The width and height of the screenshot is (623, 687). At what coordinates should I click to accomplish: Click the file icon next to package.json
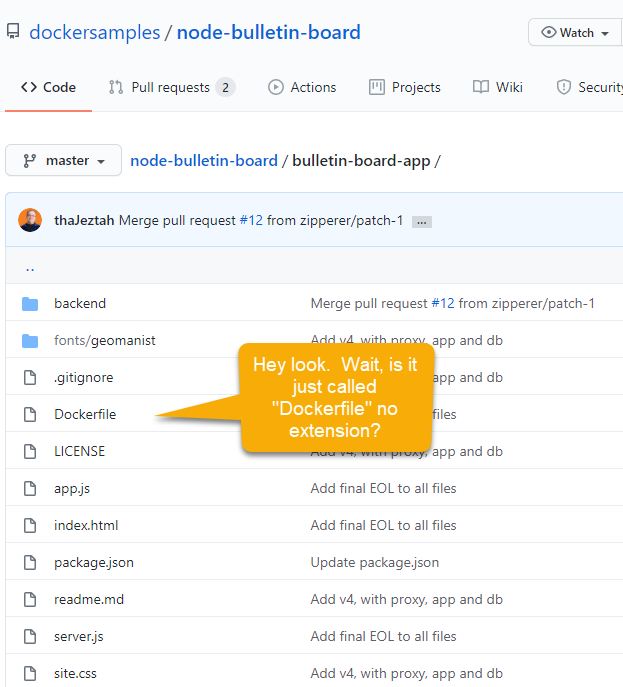coord(30,562)
